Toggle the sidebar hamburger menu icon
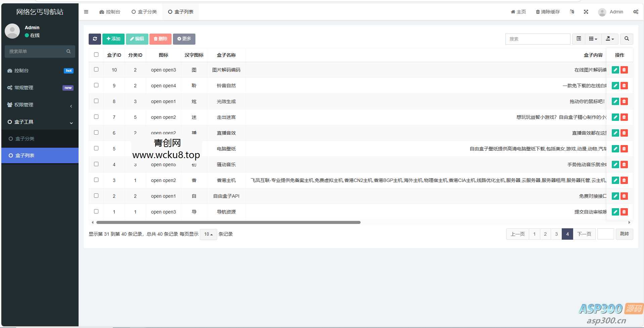 pos(86,12)
